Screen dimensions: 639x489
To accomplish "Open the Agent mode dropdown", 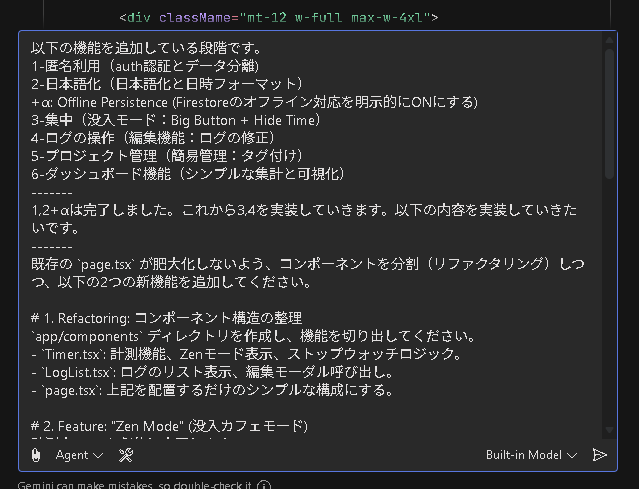I will (x=79, y=455).
